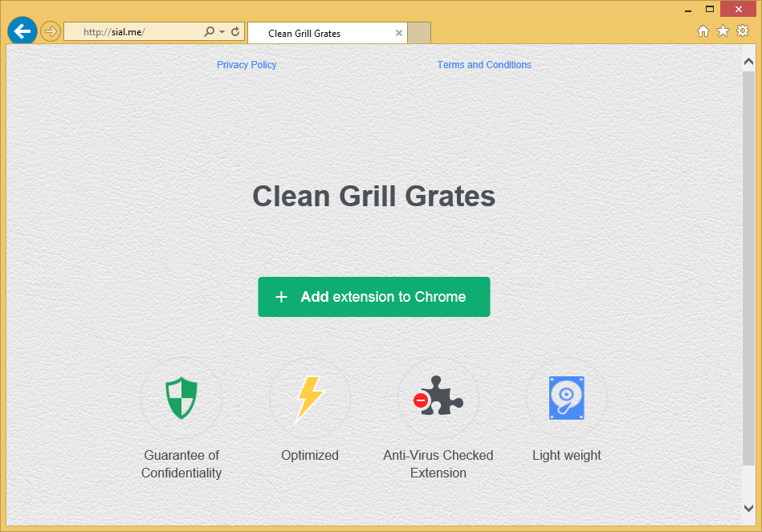Viewport: 762px width, 532px height.
Task: Click Anti-Virus Checked Extension text
Action: 438,464
